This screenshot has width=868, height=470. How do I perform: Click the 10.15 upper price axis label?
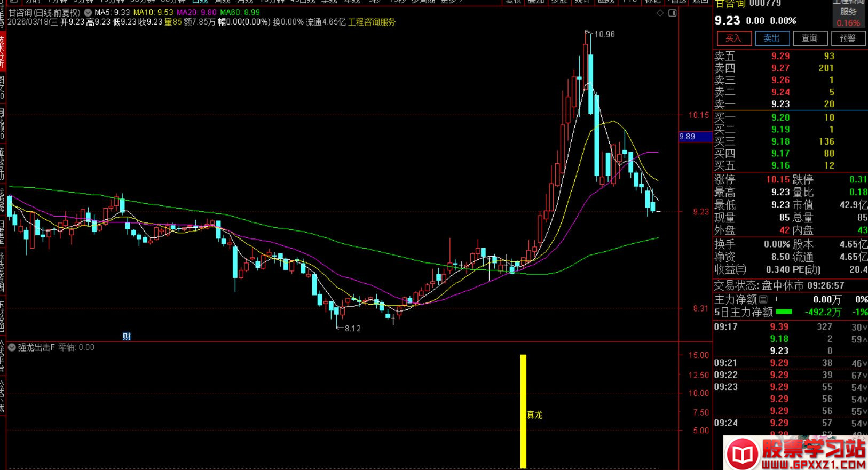coord(699,115)
